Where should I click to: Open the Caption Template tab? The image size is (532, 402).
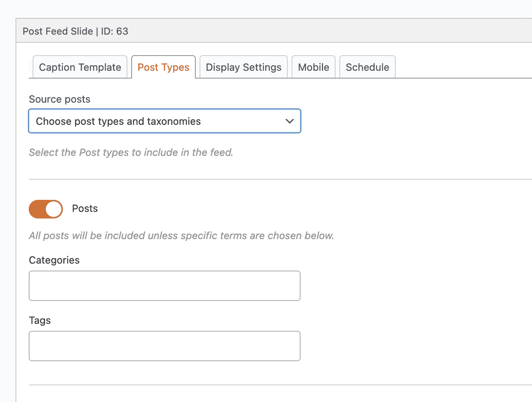[80, 67]
